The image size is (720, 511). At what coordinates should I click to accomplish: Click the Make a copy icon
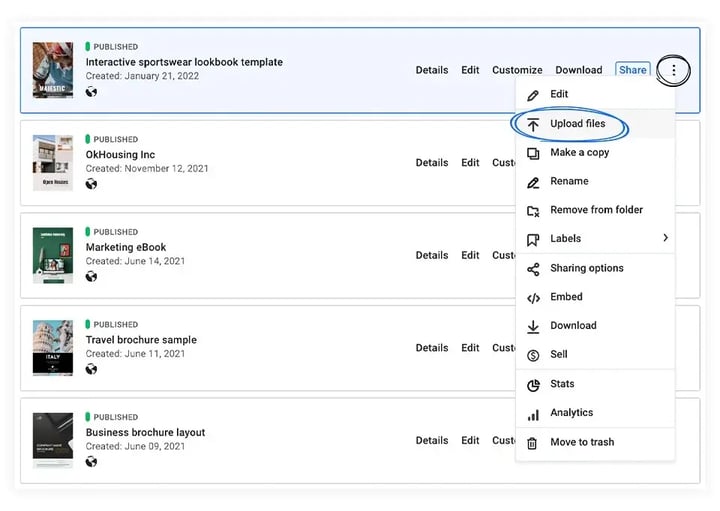coord(533,153)
